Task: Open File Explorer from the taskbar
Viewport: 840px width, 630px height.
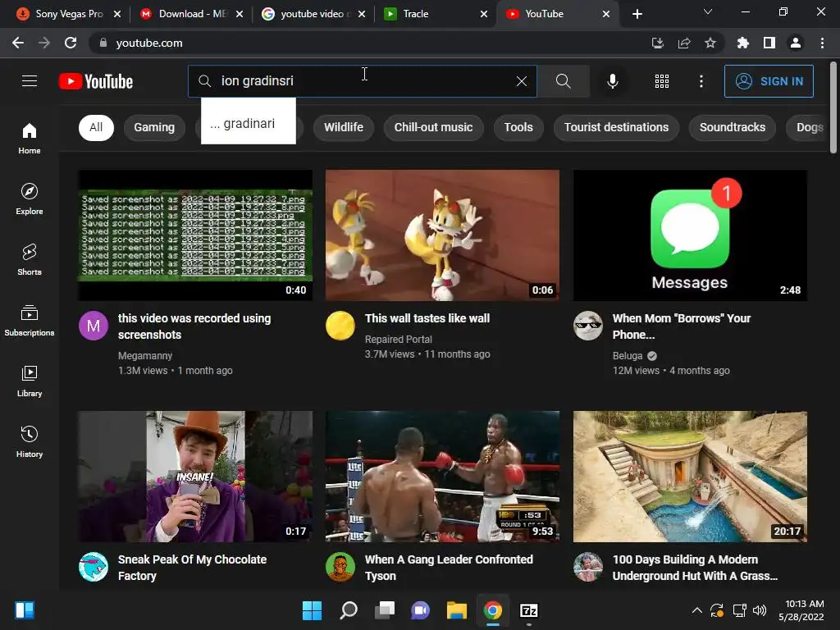Action: (457, 610)
